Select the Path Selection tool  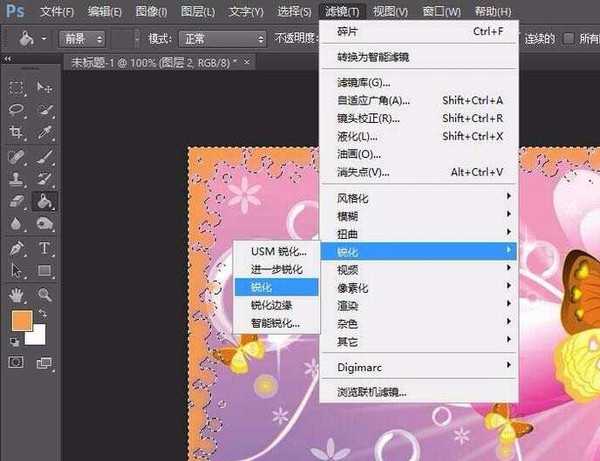coord(16,270)
